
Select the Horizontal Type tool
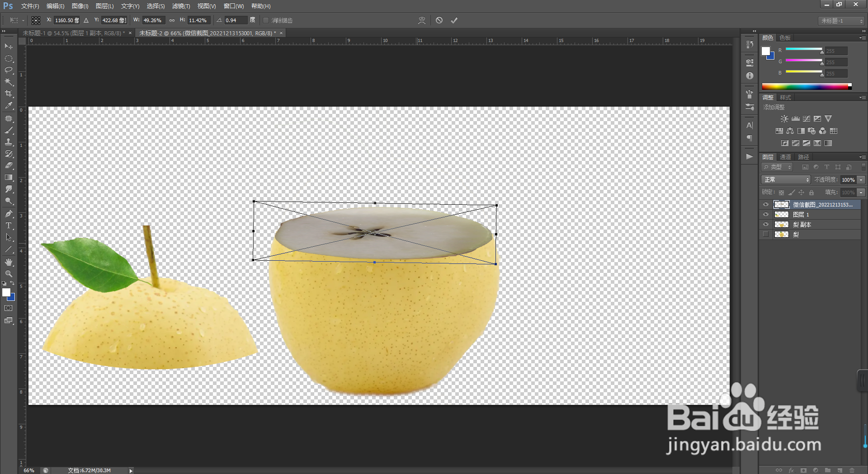click(x=9, y=225)
